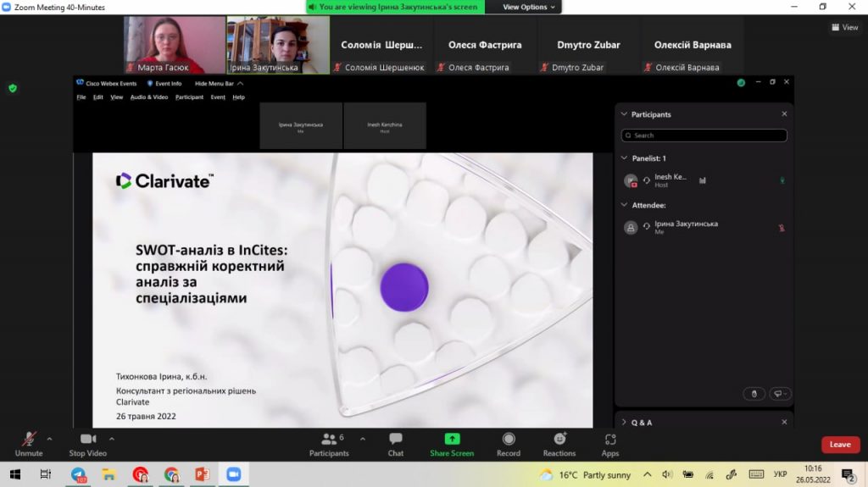Expand the View Options dropdown

[x=529, y=7]
